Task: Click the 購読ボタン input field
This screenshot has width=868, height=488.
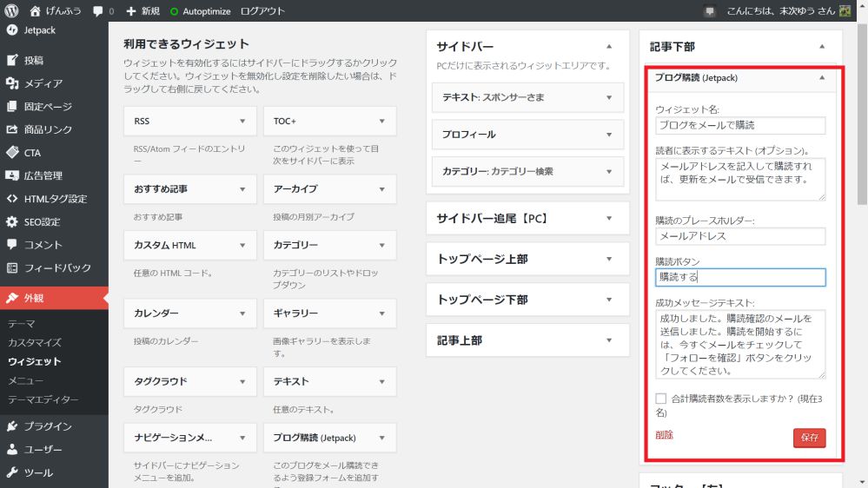Action: tap(740, 277)
